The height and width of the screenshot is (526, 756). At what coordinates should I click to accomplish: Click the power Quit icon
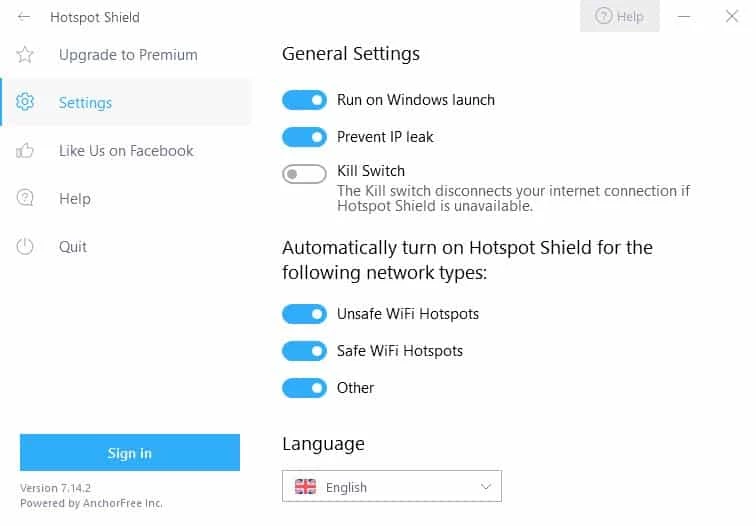25,247
